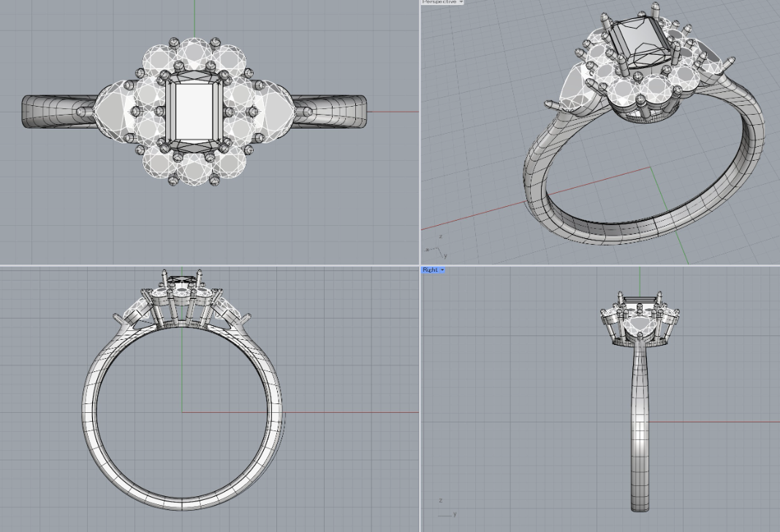Select the left pear-shaped side stone, top view
This screenshot has width=780, height=532.
point(116,112)
